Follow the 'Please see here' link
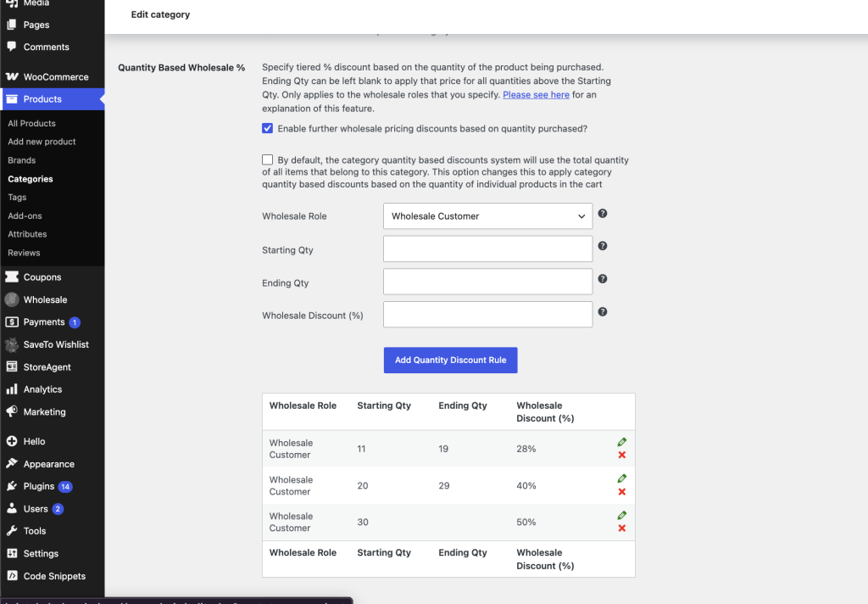 (536, 95)
